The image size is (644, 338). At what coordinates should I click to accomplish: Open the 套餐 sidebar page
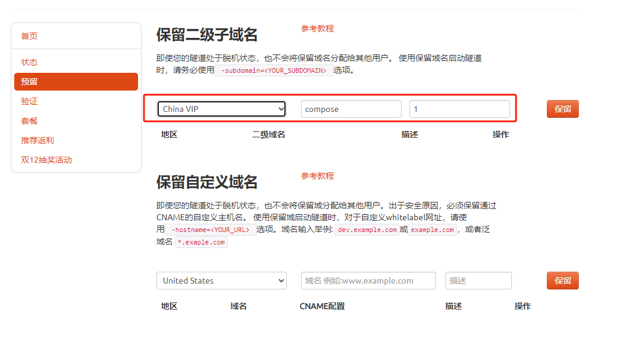29,121
